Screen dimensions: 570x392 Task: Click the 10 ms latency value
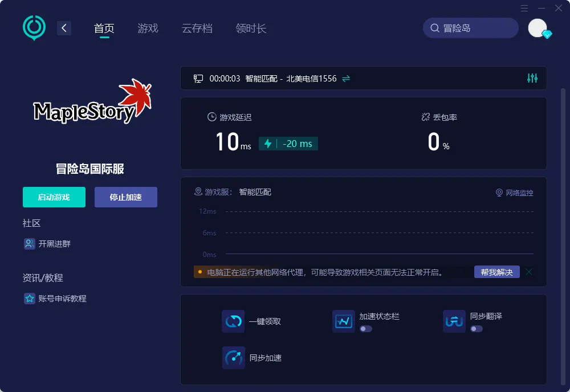[x=233, y=142]
